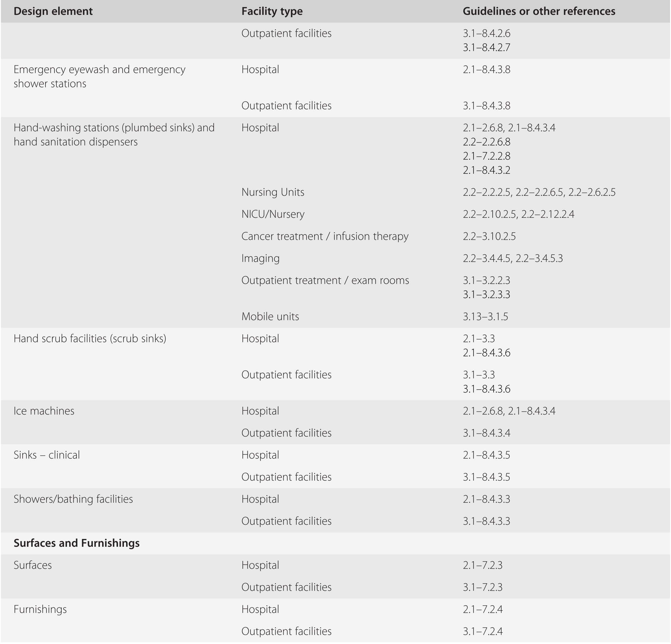The image size is (671, 644).
Task: Click guideline reference 2.2–3.10.2.5
Action: coord(489,236)
